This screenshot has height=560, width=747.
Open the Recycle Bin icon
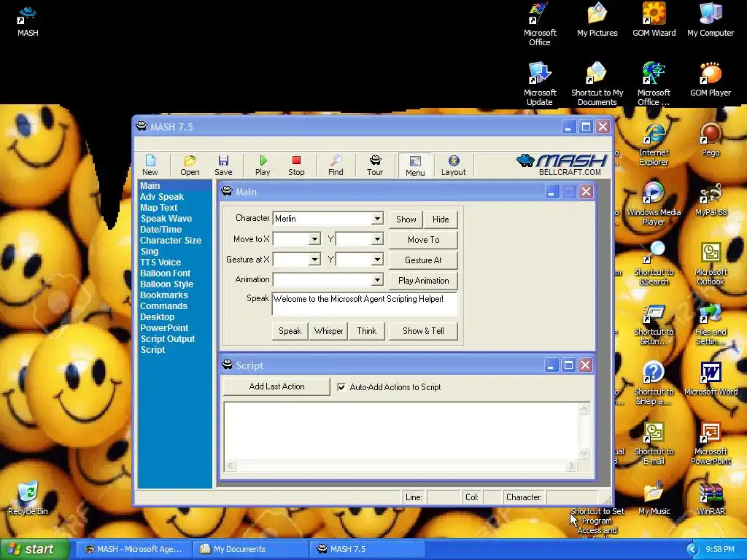[28, 499]
